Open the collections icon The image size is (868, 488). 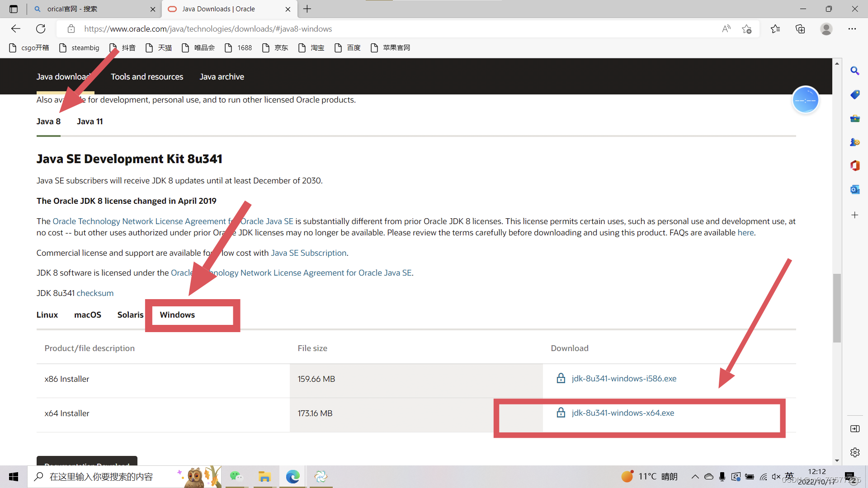[800, 29]
